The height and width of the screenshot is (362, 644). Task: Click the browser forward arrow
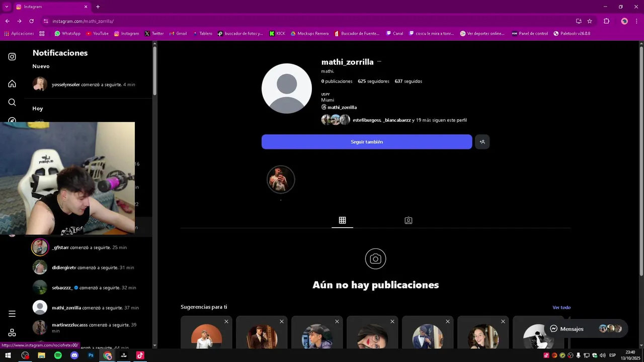19,21
